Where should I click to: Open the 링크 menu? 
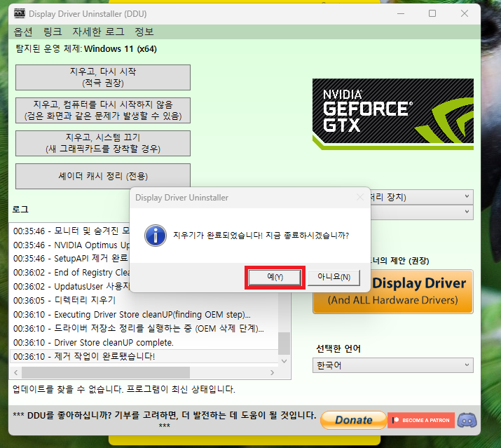tap(53, 32)
